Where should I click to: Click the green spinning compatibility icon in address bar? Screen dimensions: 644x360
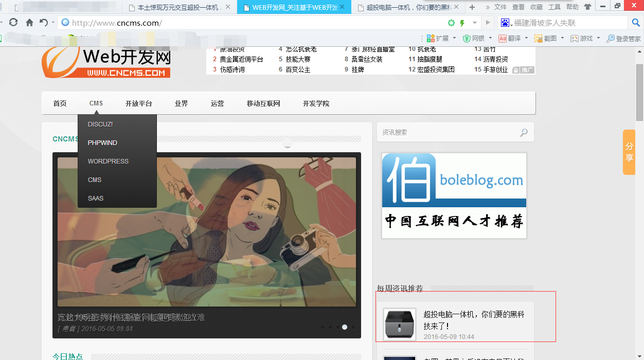point(452,23)
